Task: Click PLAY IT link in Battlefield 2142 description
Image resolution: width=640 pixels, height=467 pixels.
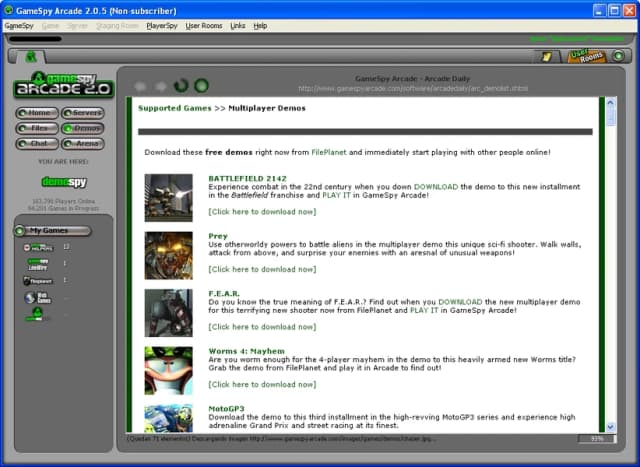Action: click(336, 195)
